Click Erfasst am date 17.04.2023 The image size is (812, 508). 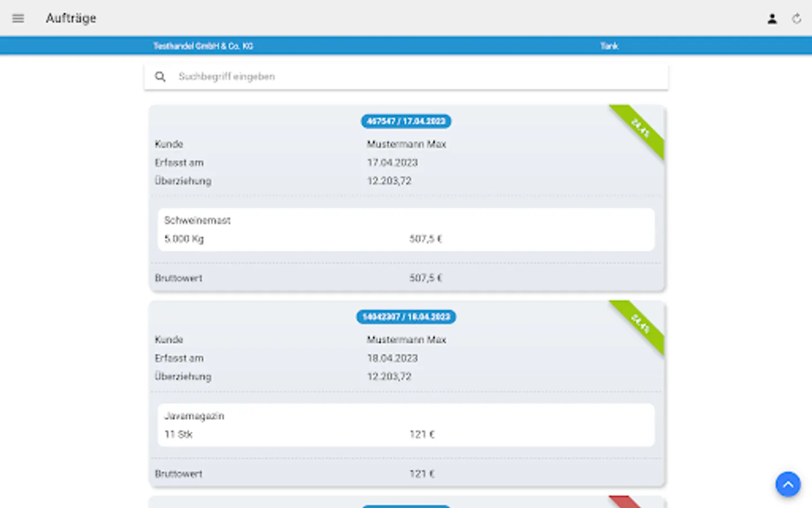[x=392, y=163]
